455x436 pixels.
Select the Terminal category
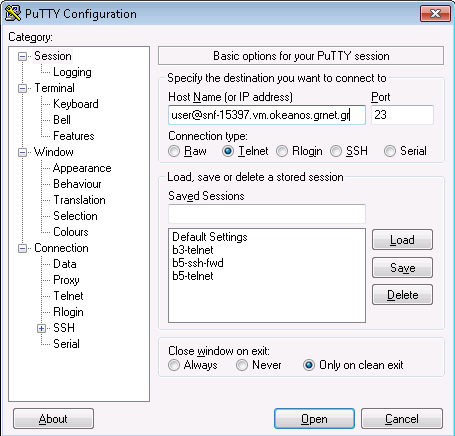(x=54, y=88)
